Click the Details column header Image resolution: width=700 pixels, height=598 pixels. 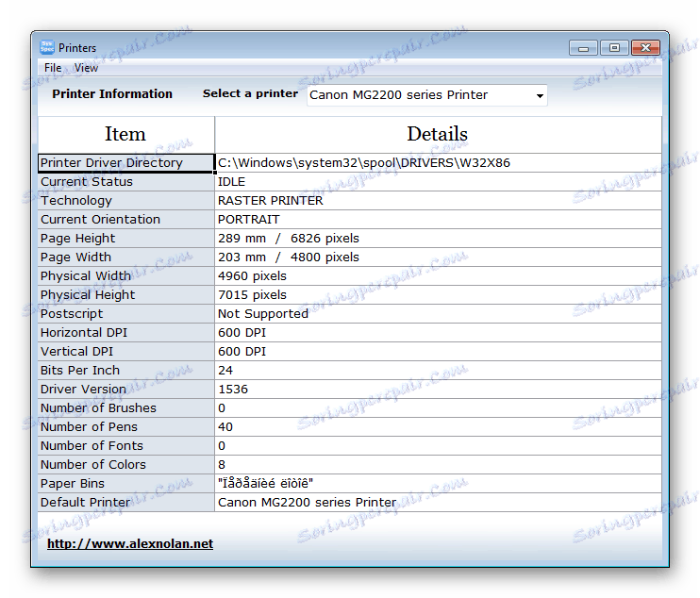point(438,134)
